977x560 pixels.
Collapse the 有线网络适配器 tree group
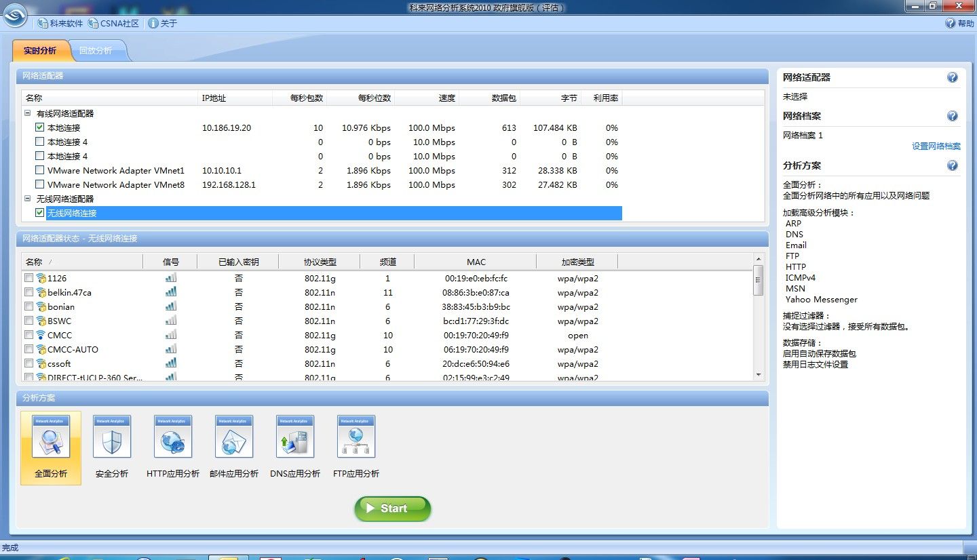(28, 114)
